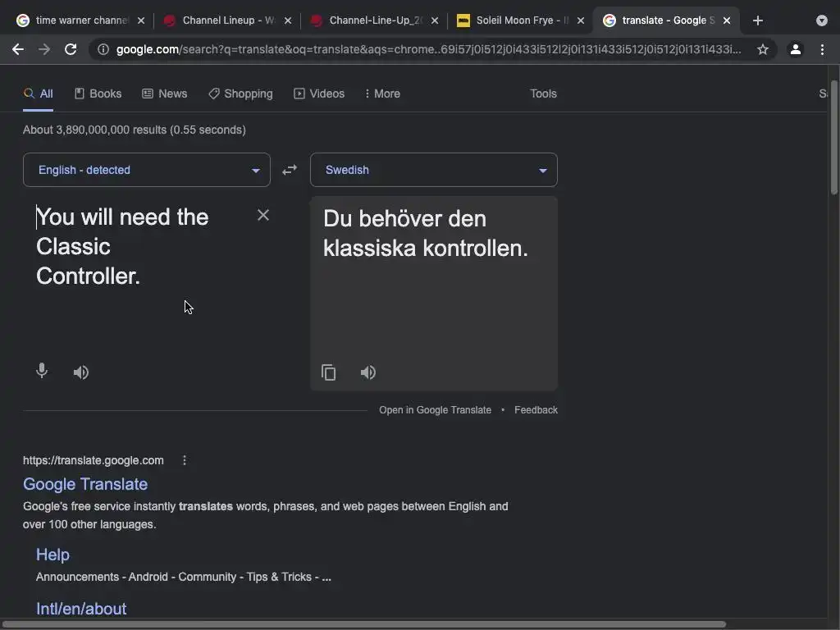Open the Chrome profile icon

coord(796,49)
